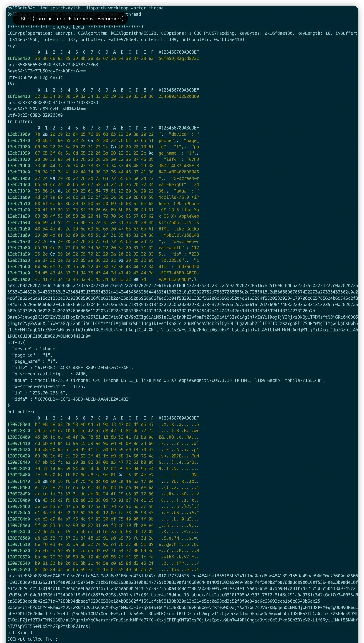Click ASCII column text '3BD2-4C33-43FF-8'
This screenshot has width=364, height=643.
pos(179,166)
